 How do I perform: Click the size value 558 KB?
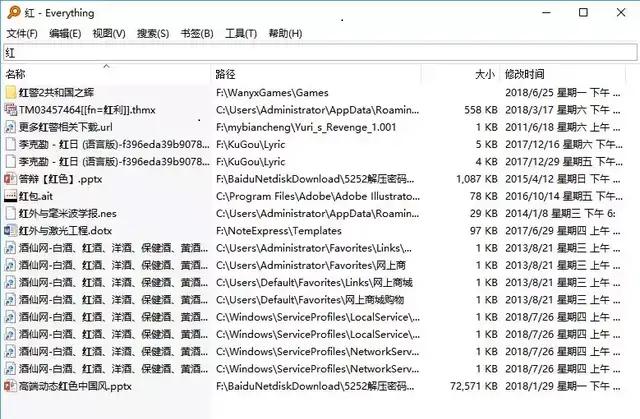481,109
